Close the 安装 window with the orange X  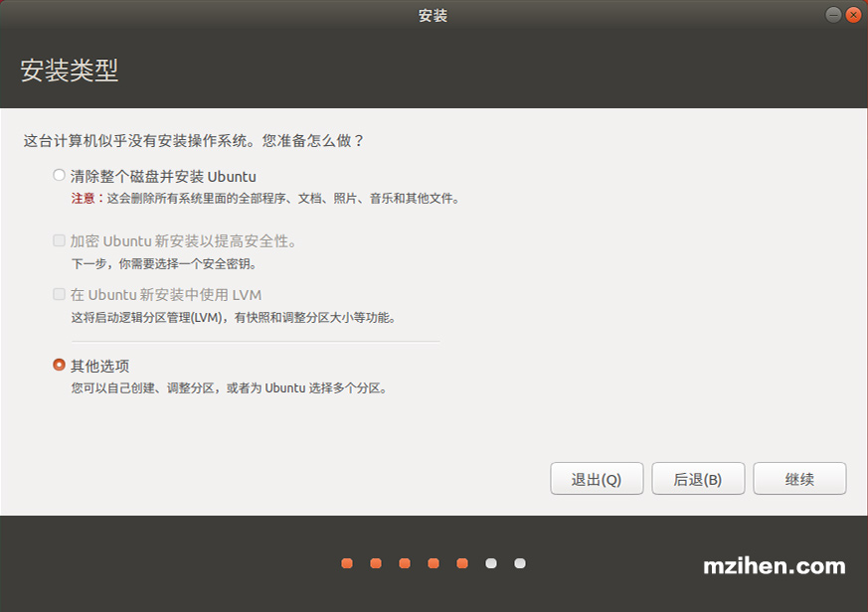[854, 15]
